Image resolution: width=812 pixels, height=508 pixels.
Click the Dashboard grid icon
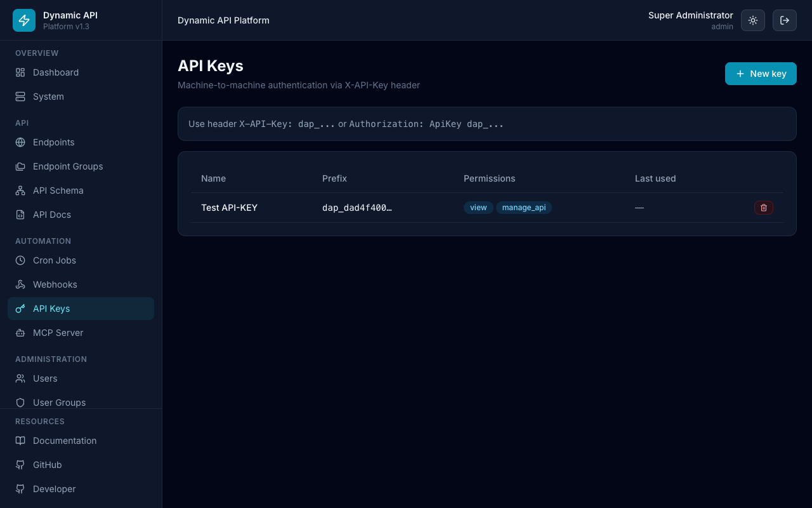tap(20, 72)
